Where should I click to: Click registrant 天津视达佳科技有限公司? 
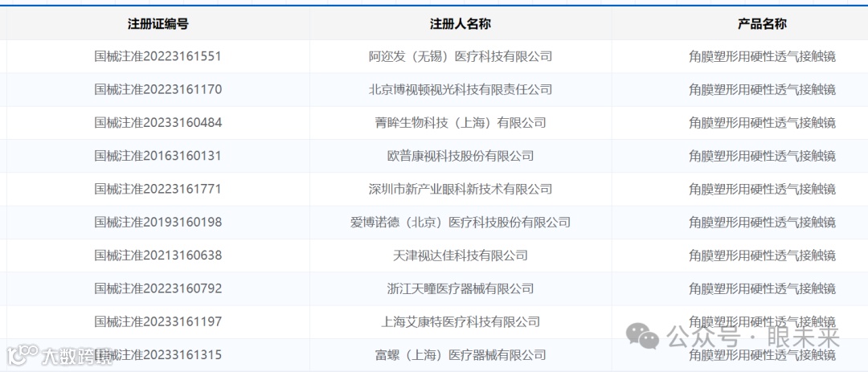[460, 255]
